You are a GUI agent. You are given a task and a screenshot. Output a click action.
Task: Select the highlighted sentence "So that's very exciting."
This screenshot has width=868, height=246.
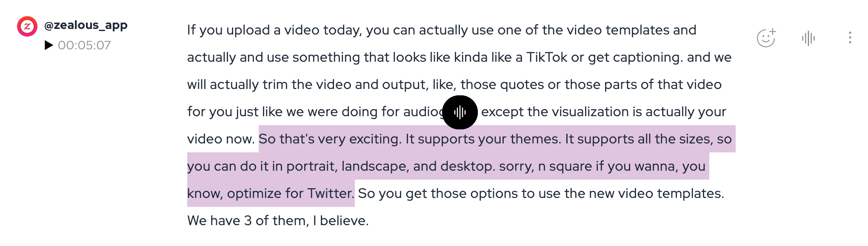330,139
